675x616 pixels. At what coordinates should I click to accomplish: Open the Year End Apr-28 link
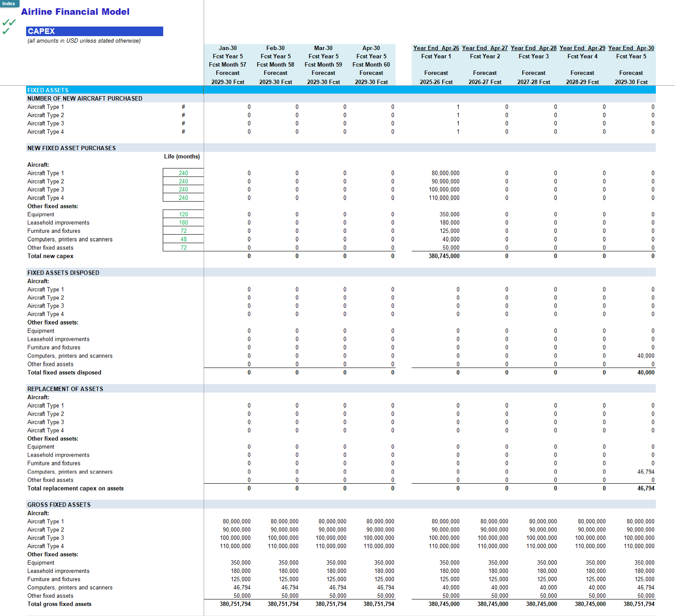pyautogui.click(x=534, y=48)
